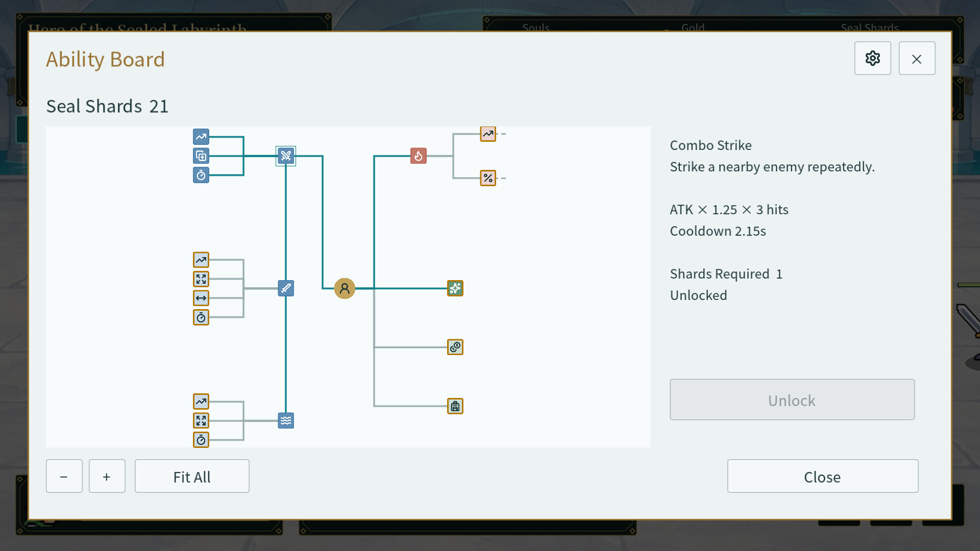Select the blue duplicate-plus node of Combo Strike
The height and width of the screenshot is (551, 980).
coord(201,156)
